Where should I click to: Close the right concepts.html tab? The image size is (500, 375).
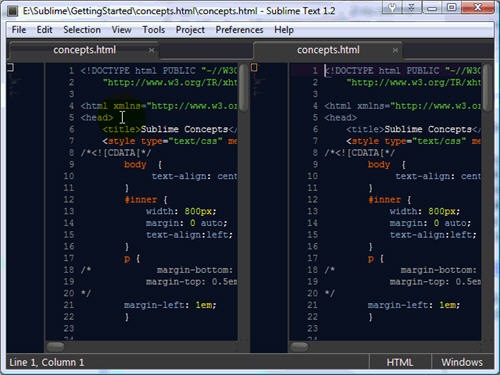(x=395, y=50)
